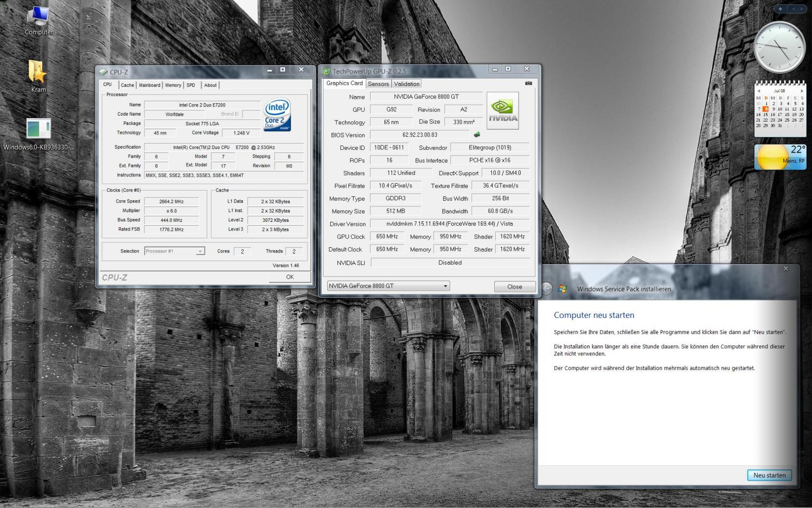812x508 pixels.
Task: Click the Texture Fillrate value 36.4 GTexel/s
Action: [501, 185]
